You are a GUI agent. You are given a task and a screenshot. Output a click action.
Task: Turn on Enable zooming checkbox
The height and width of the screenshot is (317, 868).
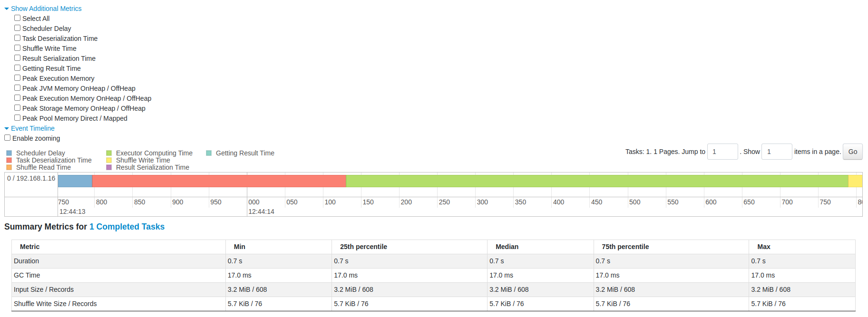tap(7, 138)
